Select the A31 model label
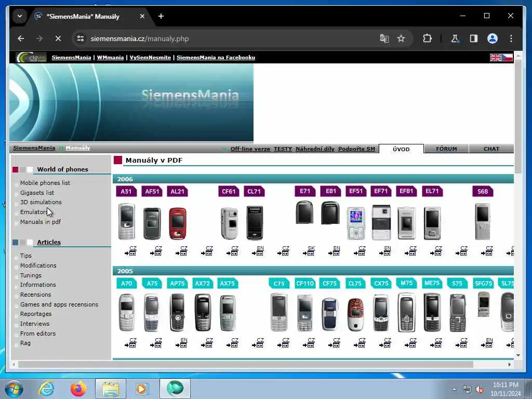Screen dimensions: 532x399 [126, 191]
